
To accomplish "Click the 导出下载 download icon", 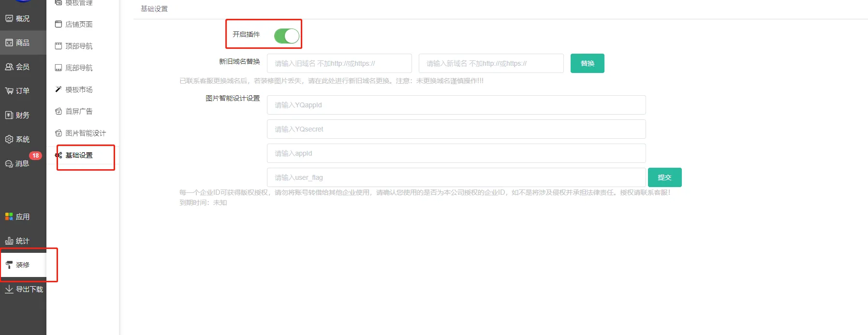I will [9, 289].
